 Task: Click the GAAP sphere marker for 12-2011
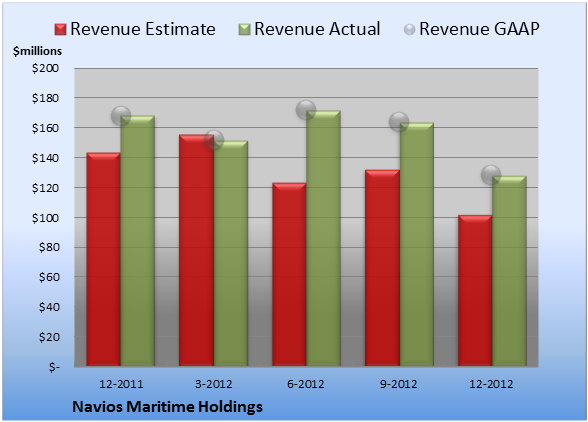121,116
